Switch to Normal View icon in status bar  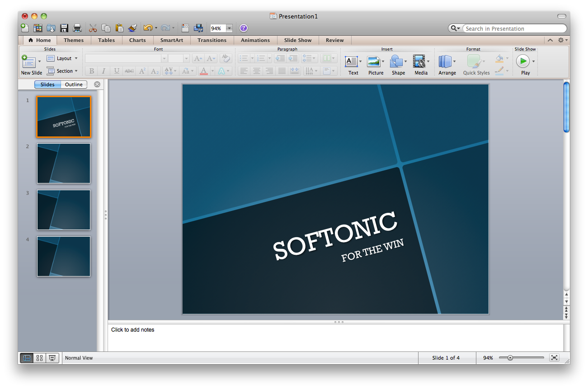(x=27, y=358)
